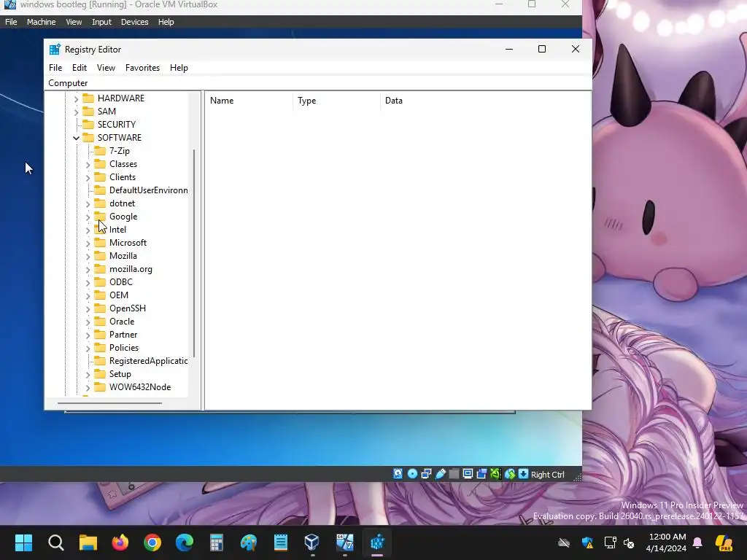
Task: Open File Explorer from the taskbar
Action: click(x=88, y=542)
